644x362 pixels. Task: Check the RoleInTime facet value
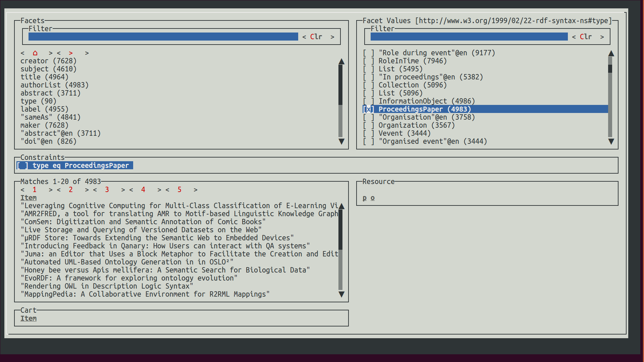[368, 61]
